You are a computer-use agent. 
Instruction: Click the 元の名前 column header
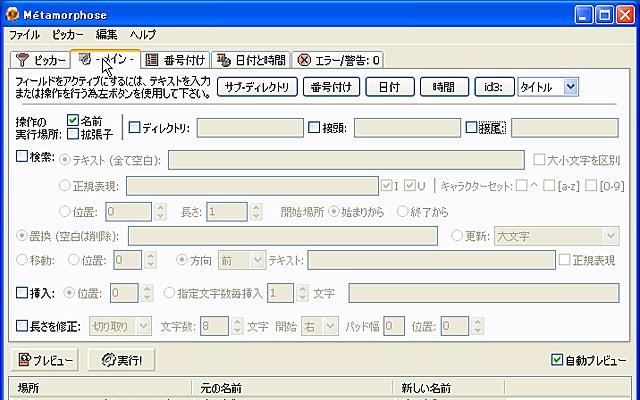coord(292,388)
